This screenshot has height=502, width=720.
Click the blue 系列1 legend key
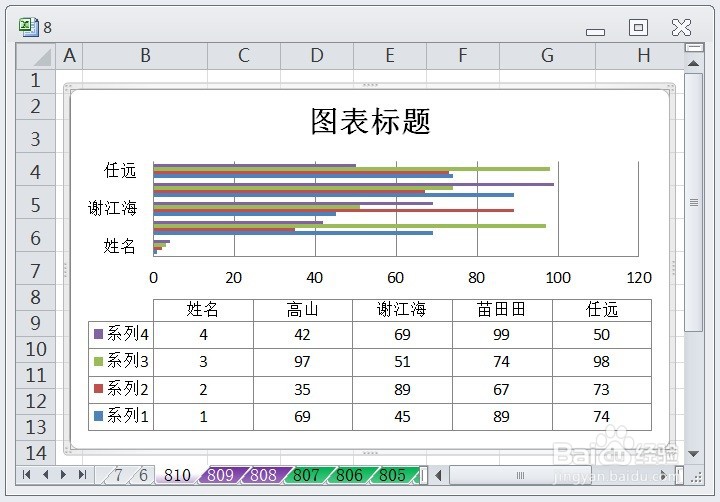click(x=98, y=416)
